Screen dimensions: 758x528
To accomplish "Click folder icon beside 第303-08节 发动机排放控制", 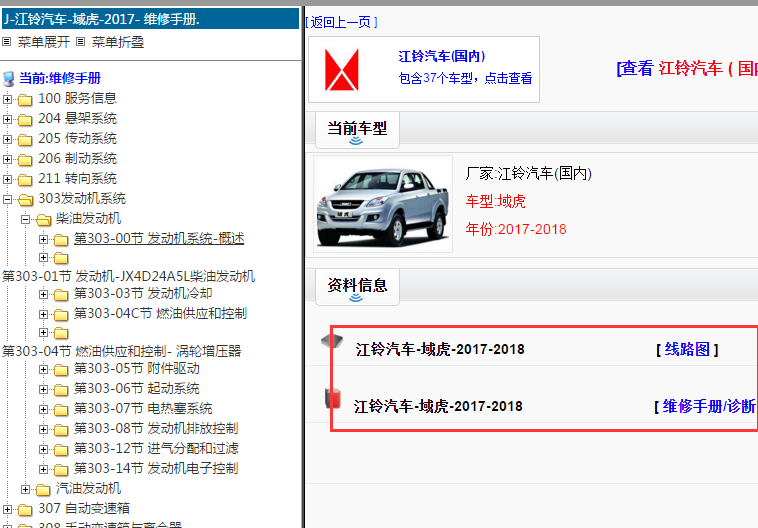I will coord(61,430).
